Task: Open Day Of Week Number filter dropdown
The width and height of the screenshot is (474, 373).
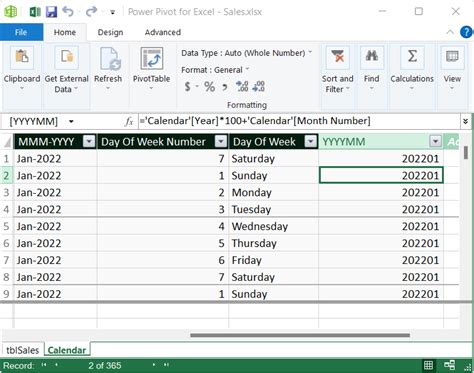Action: [x=221, y=141]
